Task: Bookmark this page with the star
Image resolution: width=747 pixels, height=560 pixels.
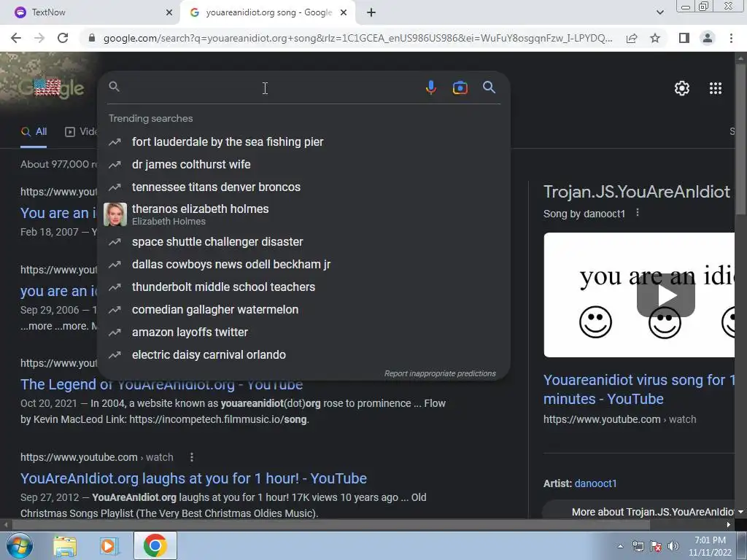Action: pos(655,38)
